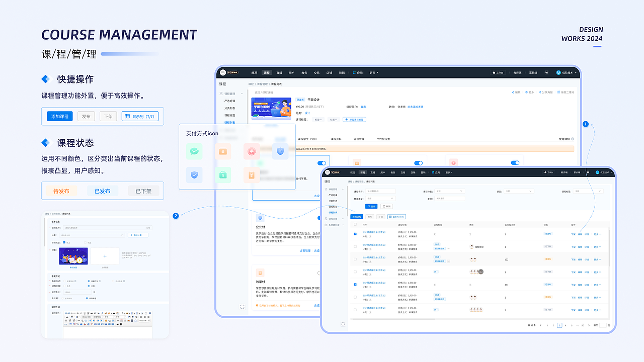Open 个性化设置 tab in detail window
Screen dimensions: 644x362
point(383,139)
